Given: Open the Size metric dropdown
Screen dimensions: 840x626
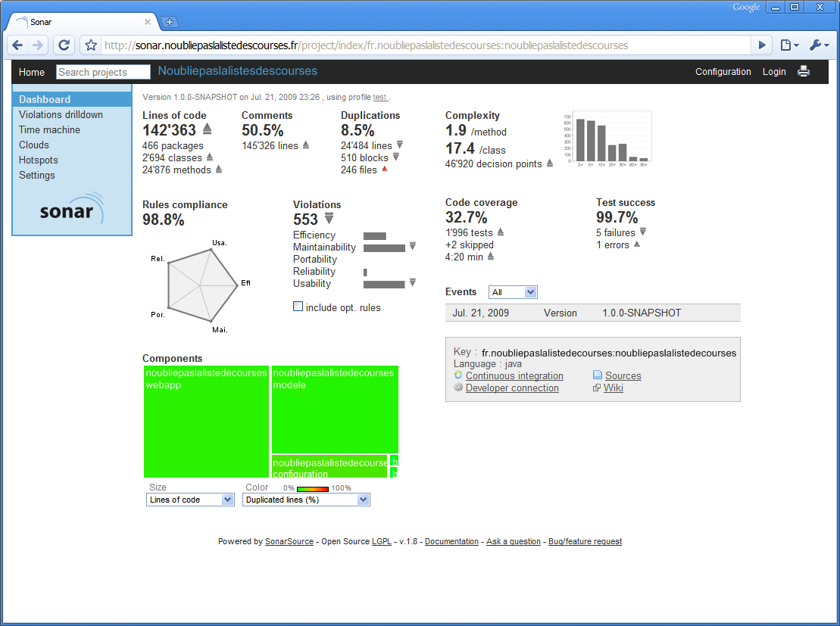Looking at the screenshot, I should (x=190, y=500).
